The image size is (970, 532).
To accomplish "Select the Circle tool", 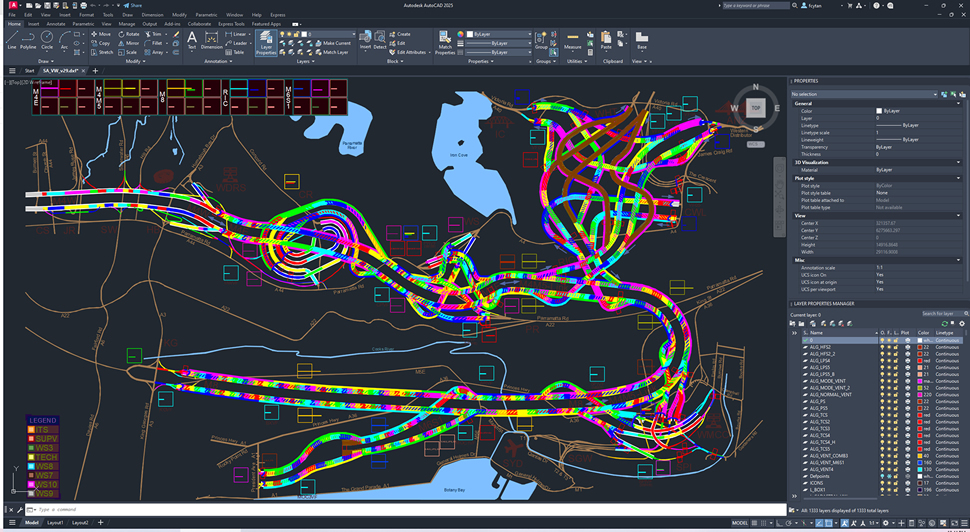I will [47, 39].
